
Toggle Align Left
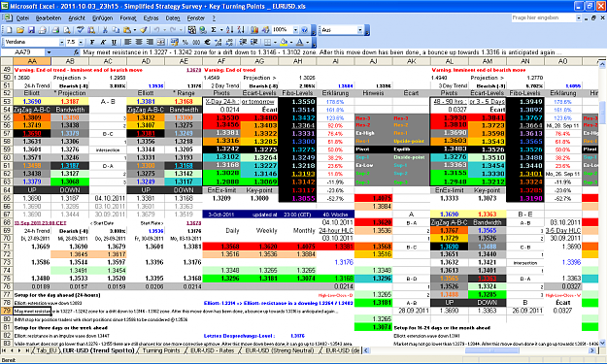click(128, 42)
